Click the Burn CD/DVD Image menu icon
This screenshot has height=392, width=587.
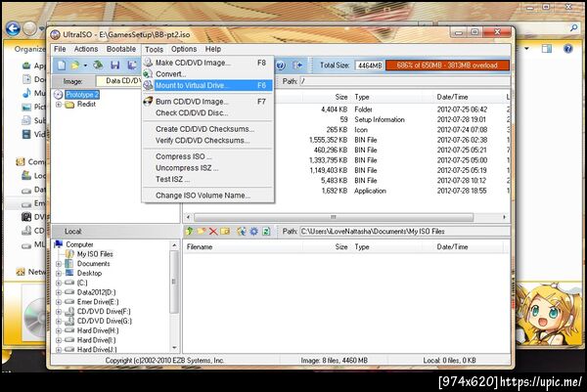point(149,101)
